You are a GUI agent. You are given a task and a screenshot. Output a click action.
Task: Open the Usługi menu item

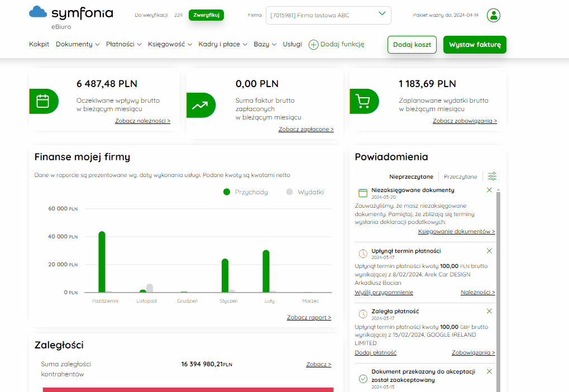(292, 44)
